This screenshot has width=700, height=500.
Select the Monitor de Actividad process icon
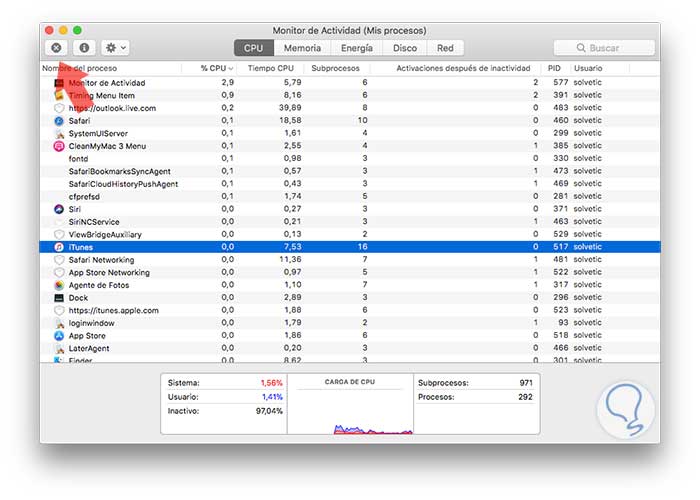[x=59, y=83]
